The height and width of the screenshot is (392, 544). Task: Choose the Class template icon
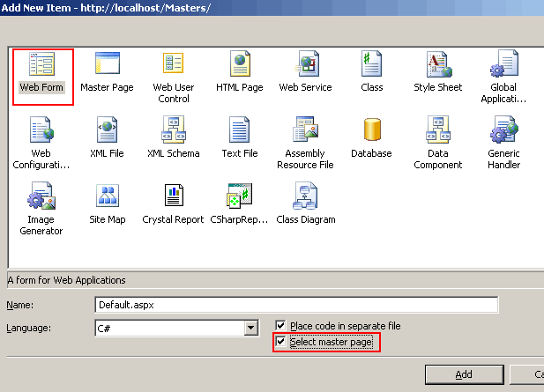pyautogui.click(x=371, y=65)
